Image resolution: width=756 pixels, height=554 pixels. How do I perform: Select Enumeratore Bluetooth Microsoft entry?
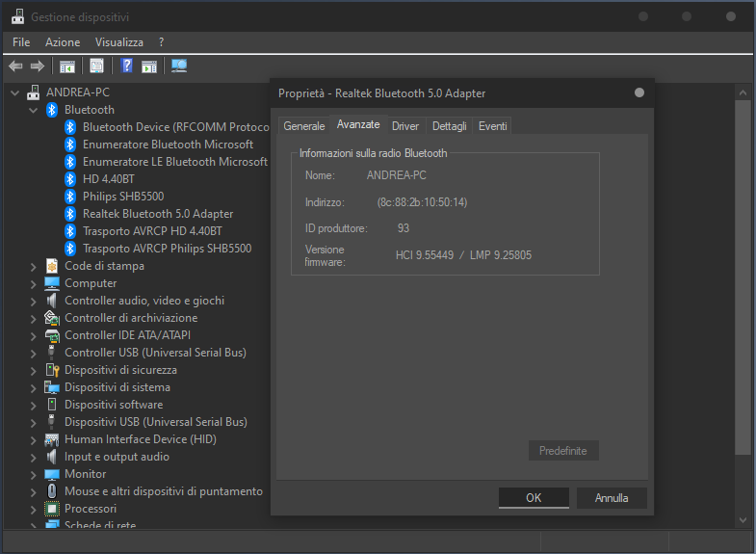pos(168,145)
